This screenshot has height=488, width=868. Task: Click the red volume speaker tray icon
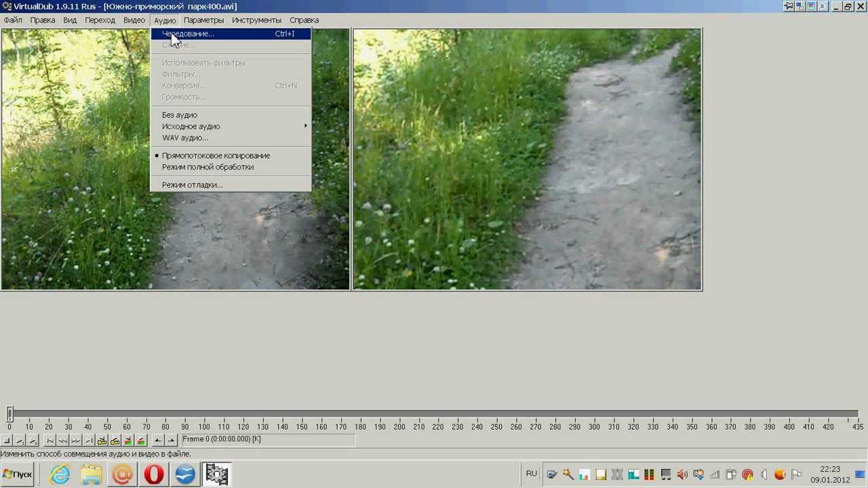point(682,474)
